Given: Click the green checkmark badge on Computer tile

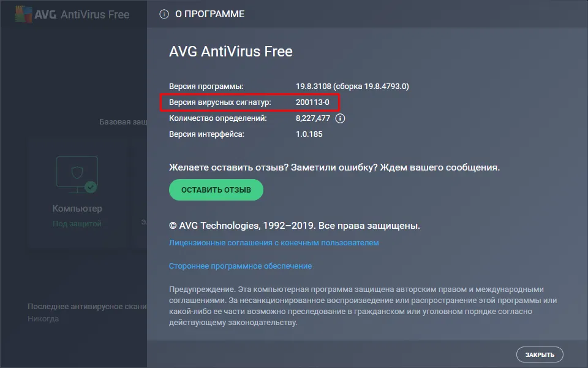Looking at the screenshot, I should coord(91,186).
